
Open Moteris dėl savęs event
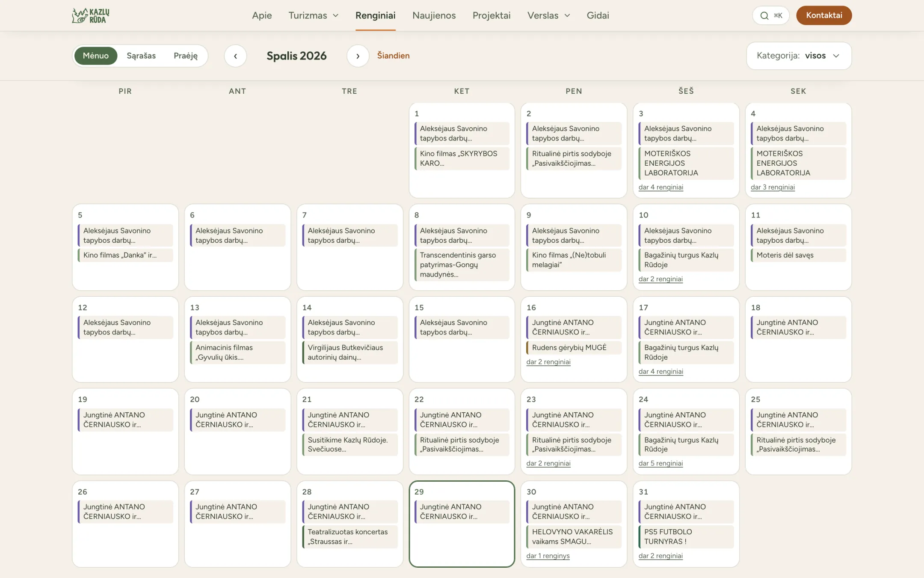point(798,255)
